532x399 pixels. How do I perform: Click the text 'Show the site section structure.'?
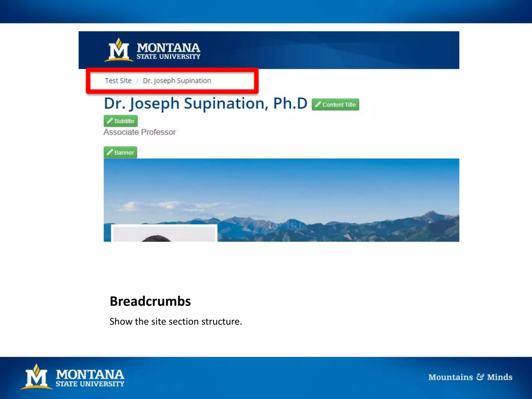[x=176, y=322]
